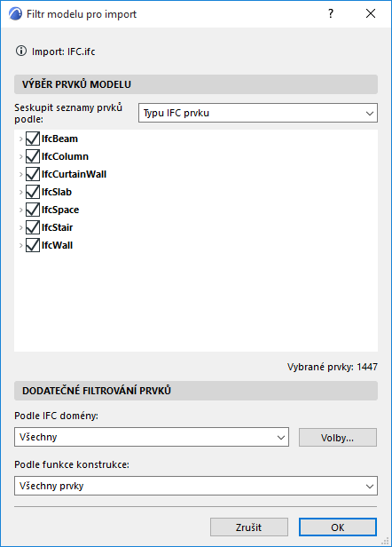Disable the IfcCurtainWall checkbox
The image size is (392, 547).
click(x=33, y=174)
